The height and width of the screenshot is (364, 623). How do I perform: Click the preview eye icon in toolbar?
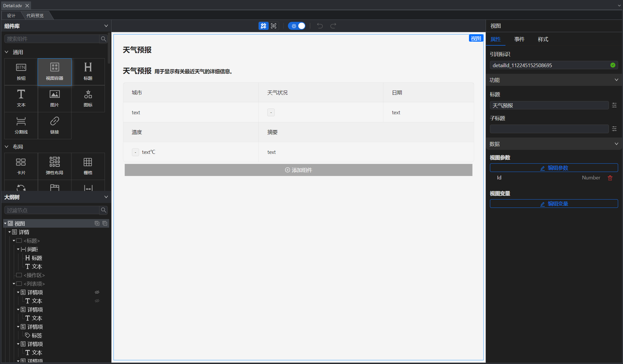274,26
